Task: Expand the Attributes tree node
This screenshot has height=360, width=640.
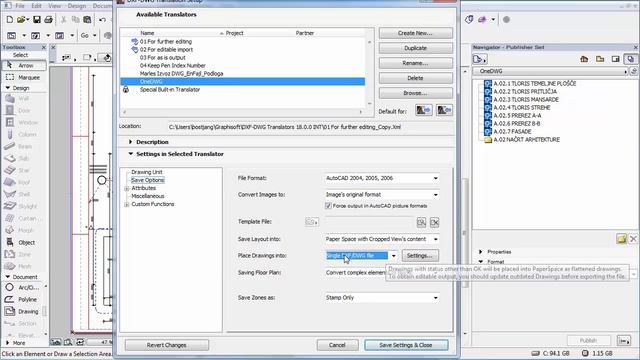Action: pyautogui.click(x=127, y=189)
